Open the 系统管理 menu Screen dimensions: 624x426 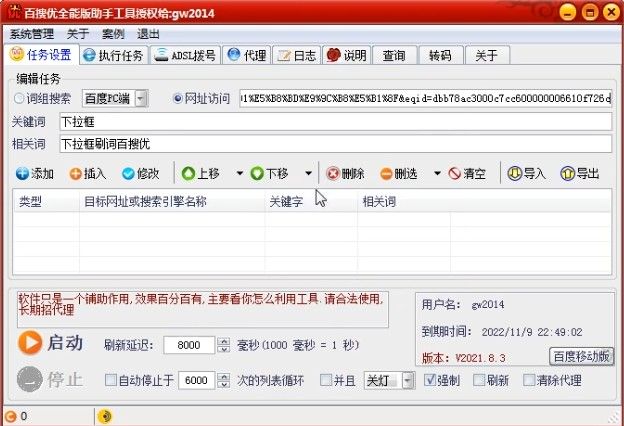32,34
